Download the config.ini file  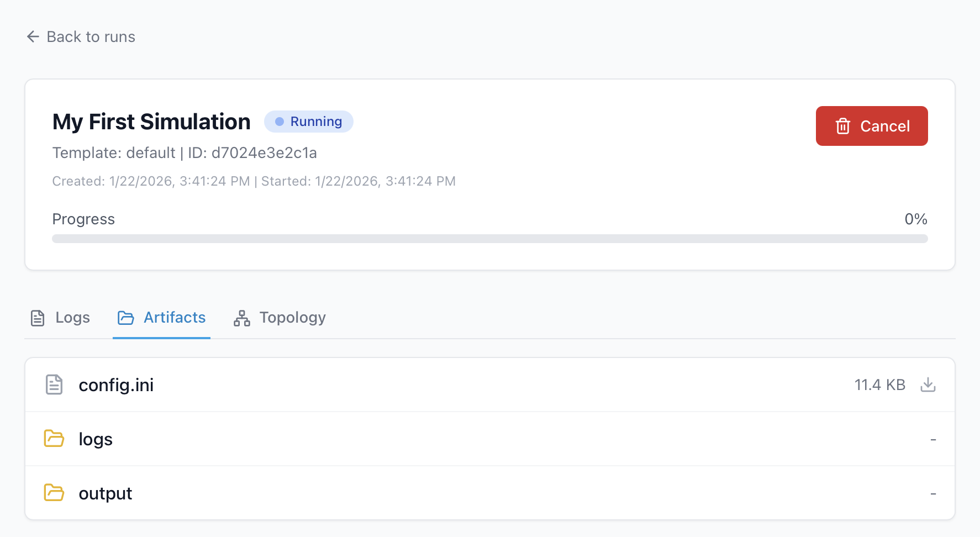928,385
